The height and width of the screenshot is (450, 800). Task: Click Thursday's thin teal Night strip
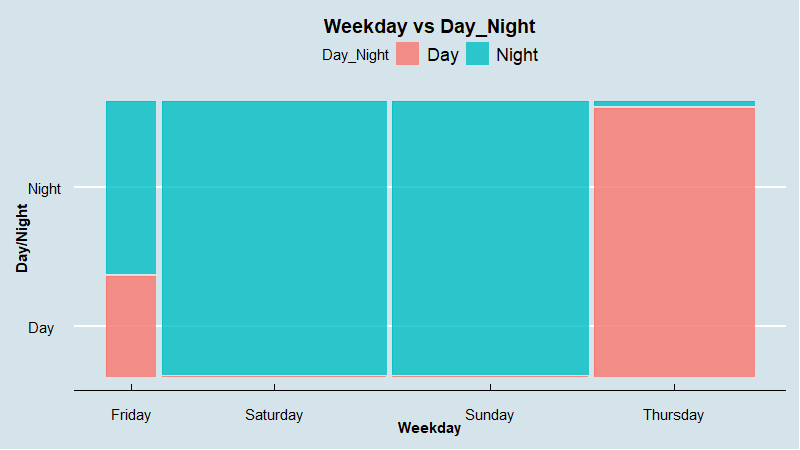[674, 103]
